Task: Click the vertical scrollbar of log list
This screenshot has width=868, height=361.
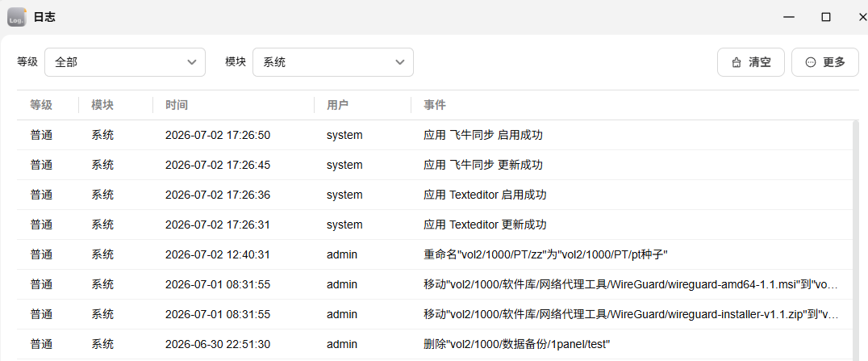Action: click(x=857, y=241)
